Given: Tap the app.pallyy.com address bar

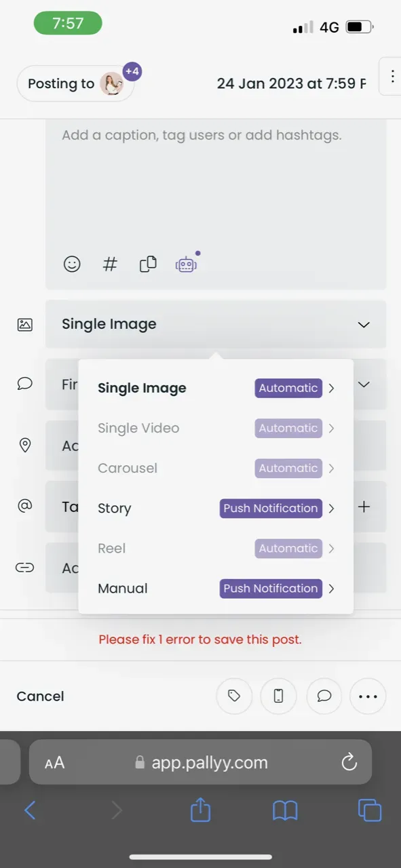Looking at the screenshot, I should tap(201, 762).
